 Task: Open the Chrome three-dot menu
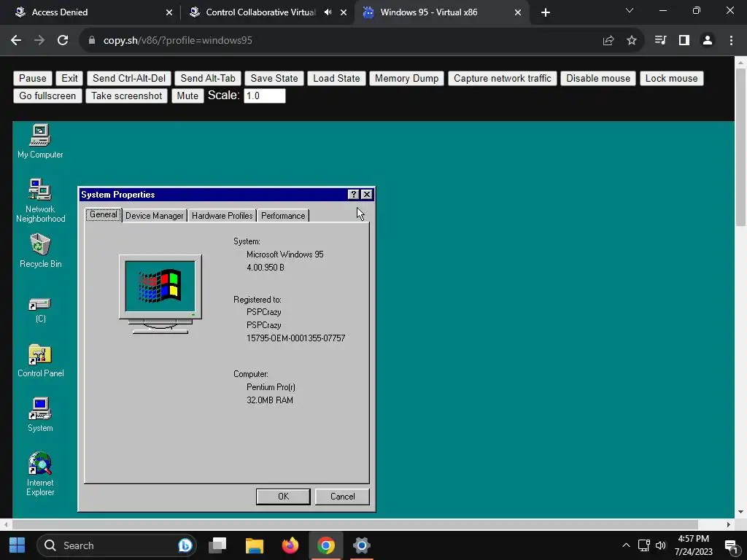731,41
